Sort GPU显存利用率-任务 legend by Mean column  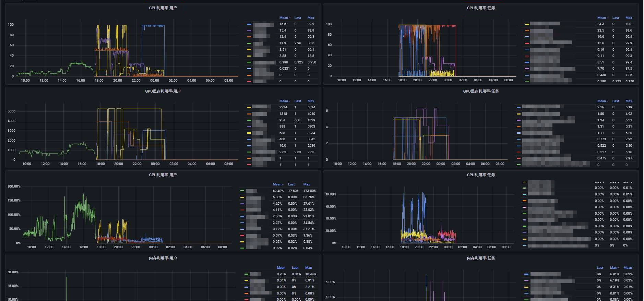(x=602, y=101)
